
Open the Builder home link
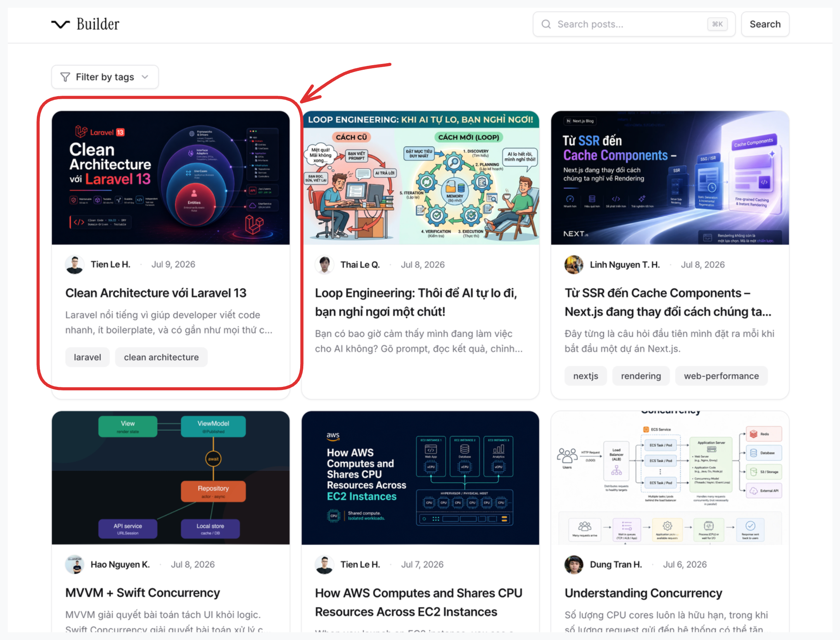point(85,24)
